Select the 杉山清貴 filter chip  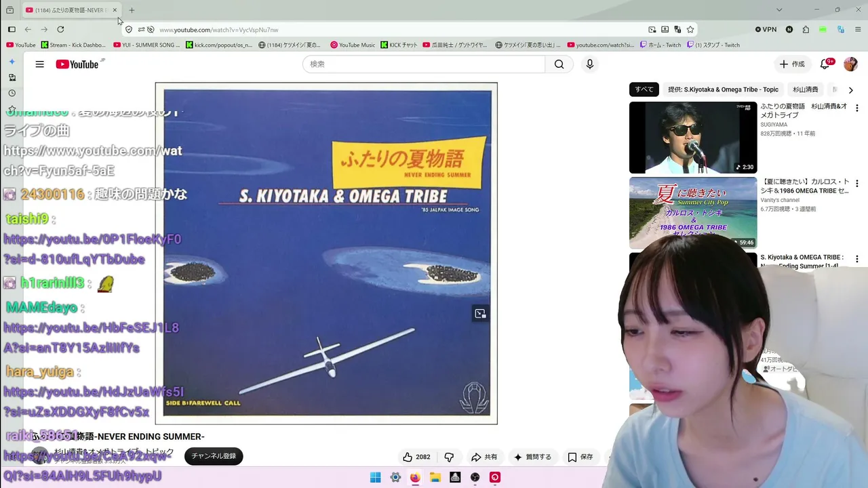click(806, 89)
